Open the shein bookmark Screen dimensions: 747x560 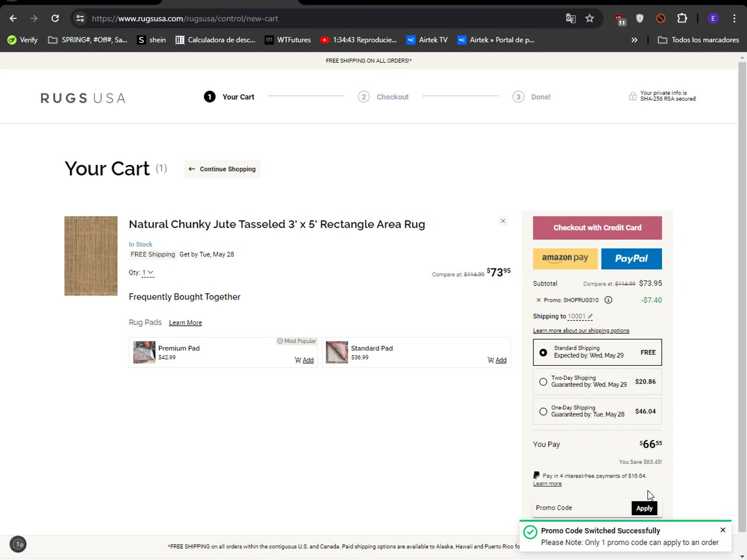[152, 40]
